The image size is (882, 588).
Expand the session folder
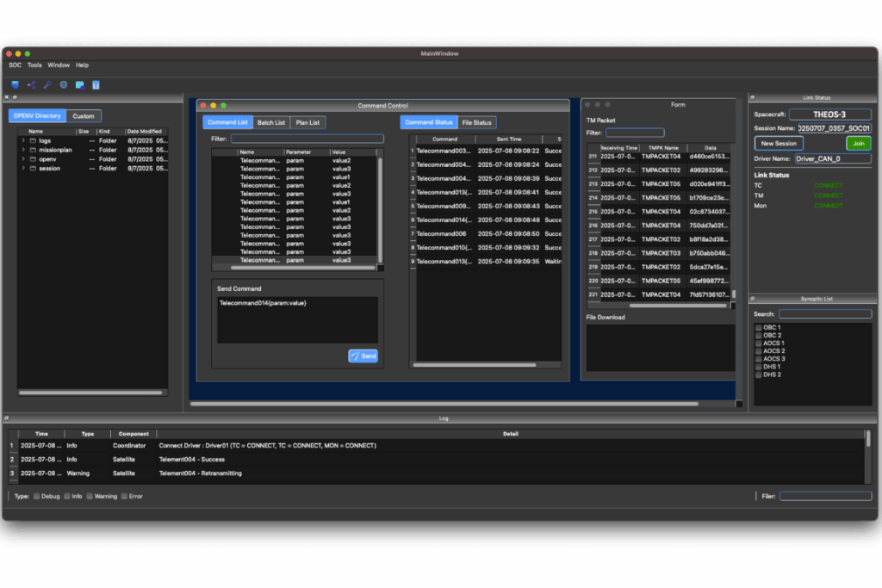tap(23, 169)
